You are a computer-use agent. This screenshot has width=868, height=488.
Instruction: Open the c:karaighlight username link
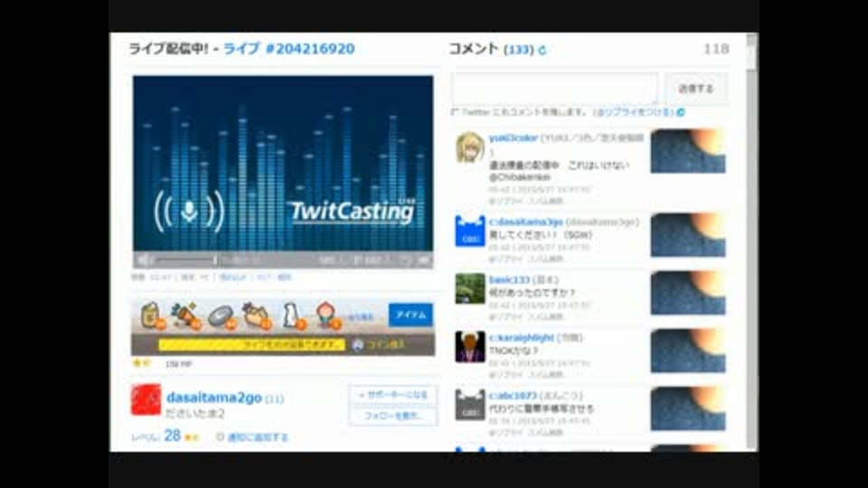tap(521, 337)
